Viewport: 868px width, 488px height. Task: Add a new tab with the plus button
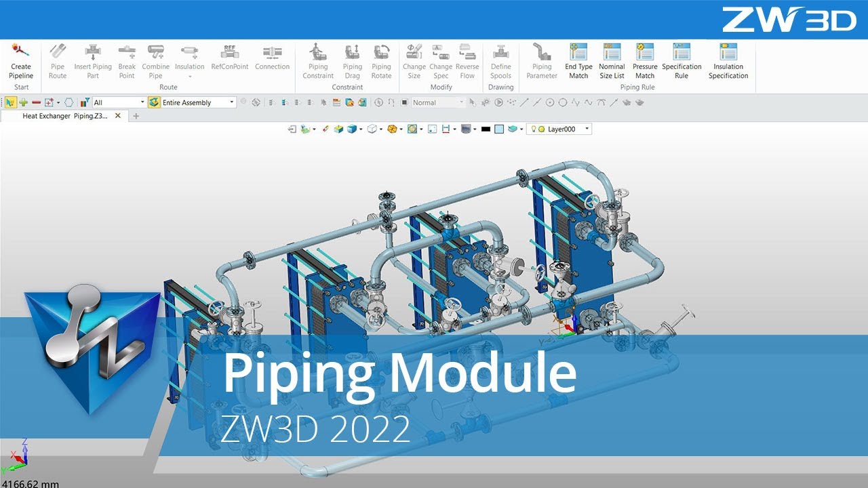pos(136,116)
